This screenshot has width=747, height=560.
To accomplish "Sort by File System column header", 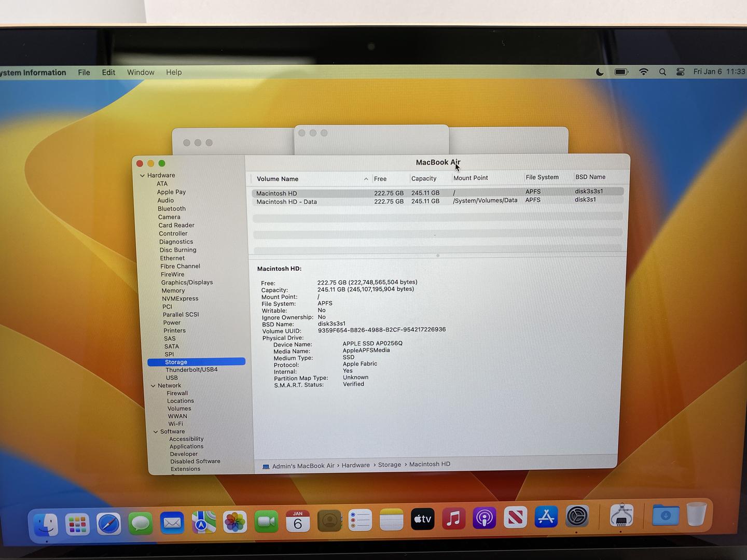I will coord(542,177).
